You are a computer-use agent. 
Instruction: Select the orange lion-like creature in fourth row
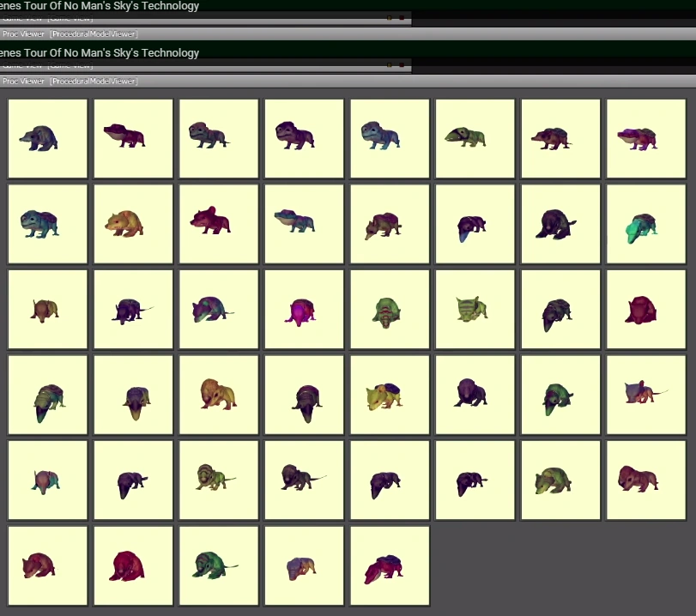click(219, 395)
